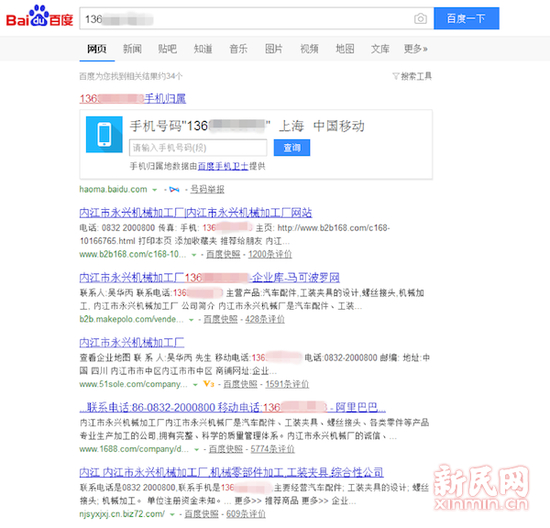Open the 文库 tab
This screenshot has width=550, height=528.
click(380, 49)
